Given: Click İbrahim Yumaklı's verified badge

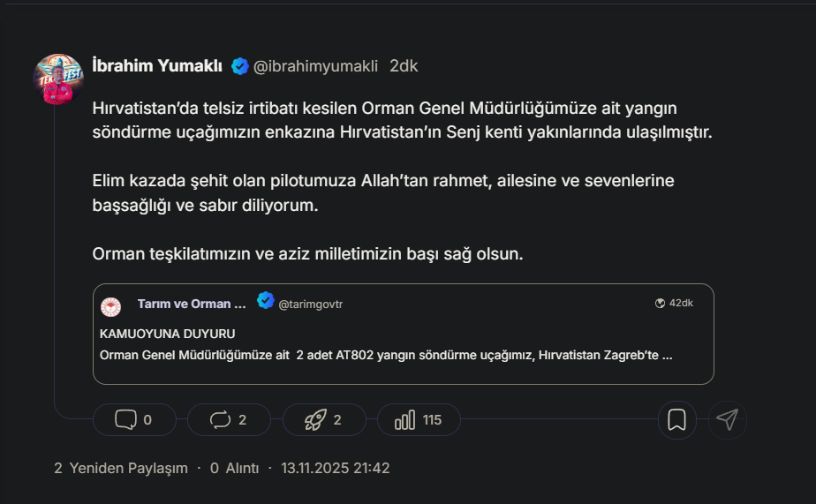Looking at the screenshot, I should [239, 66].
